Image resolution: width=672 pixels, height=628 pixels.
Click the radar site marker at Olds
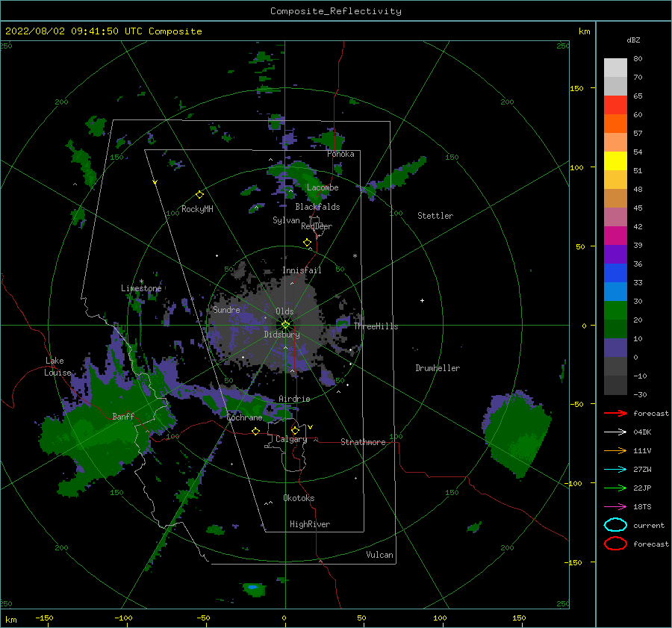(x=285, y=325)
